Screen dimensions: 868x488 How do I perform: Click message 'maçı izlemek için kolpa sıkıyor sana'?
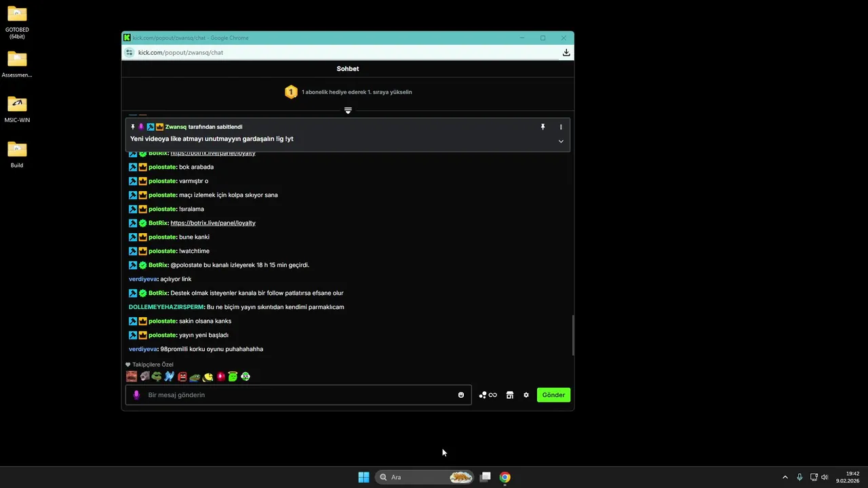click(229, 195)
